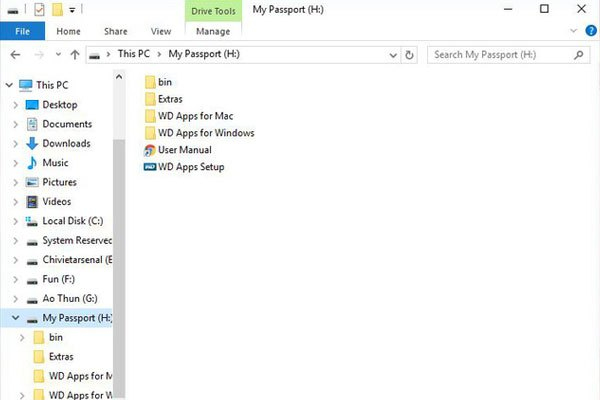This screenshot has height=400, width=600.
Task: Select the User Manual file
Action: (x=185, y=149)
